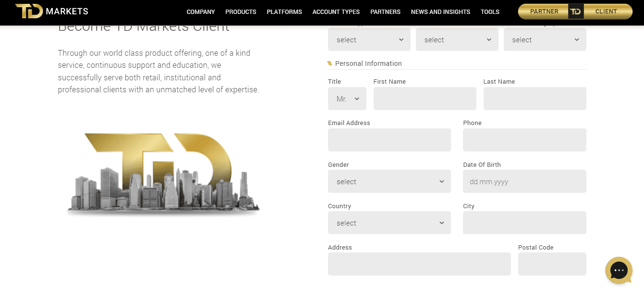Click the Personal Information section heading
This screenshot has width=644, height=289.
pos(368,63)
